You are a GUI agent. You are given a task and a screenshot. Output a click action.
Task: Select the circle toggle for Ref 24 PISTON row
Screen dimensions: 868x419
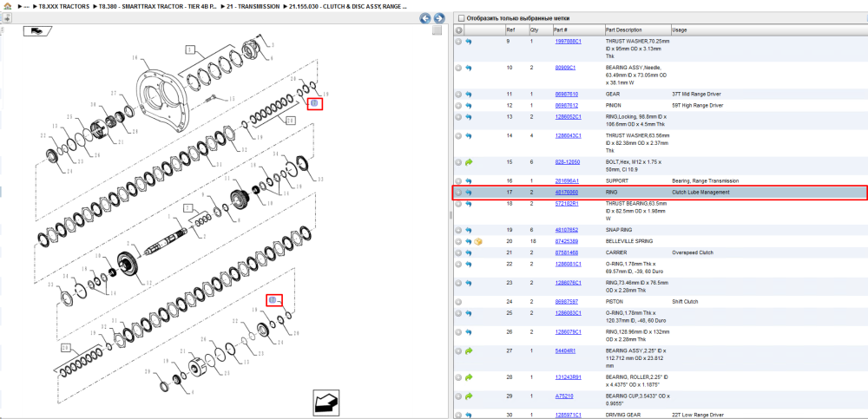pyautogui.click(x=458, y=302)
